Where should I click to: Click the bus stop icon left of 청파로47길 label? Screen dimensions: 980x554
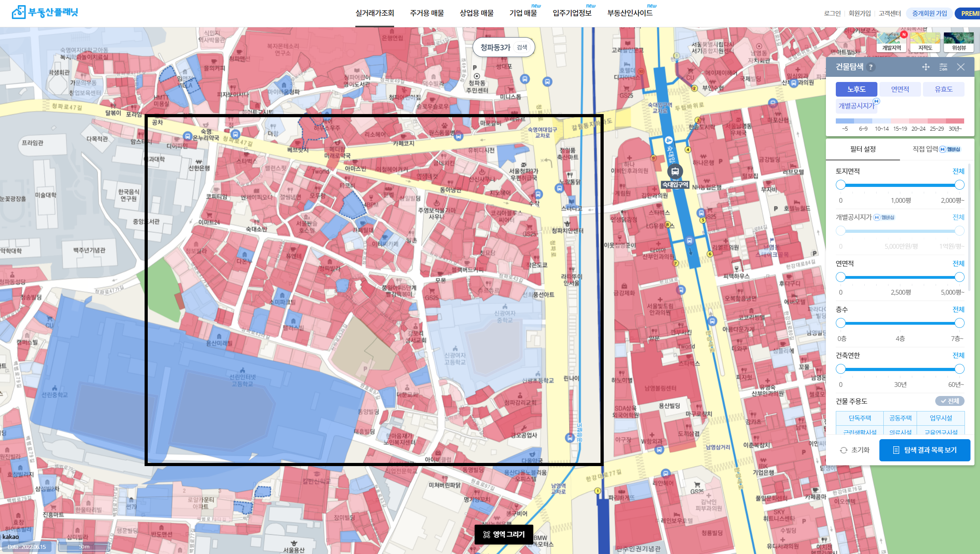click(x=235, y=134)
